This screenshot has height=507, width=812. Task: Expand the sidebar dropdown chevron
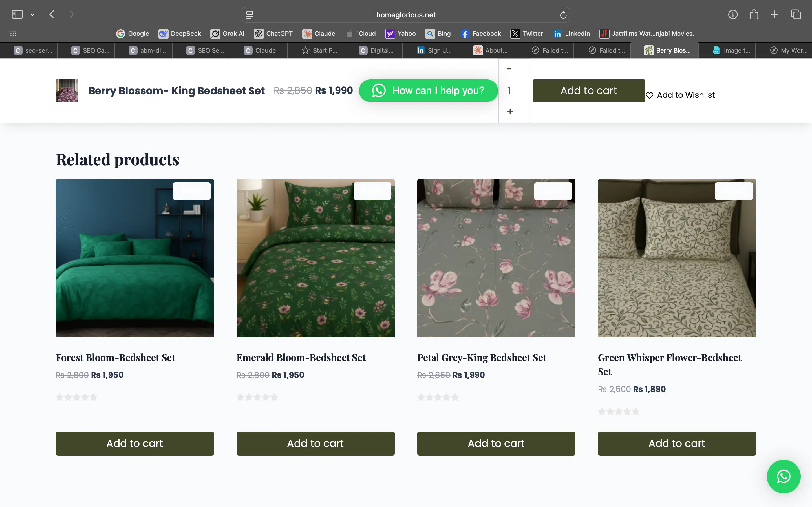32,14
